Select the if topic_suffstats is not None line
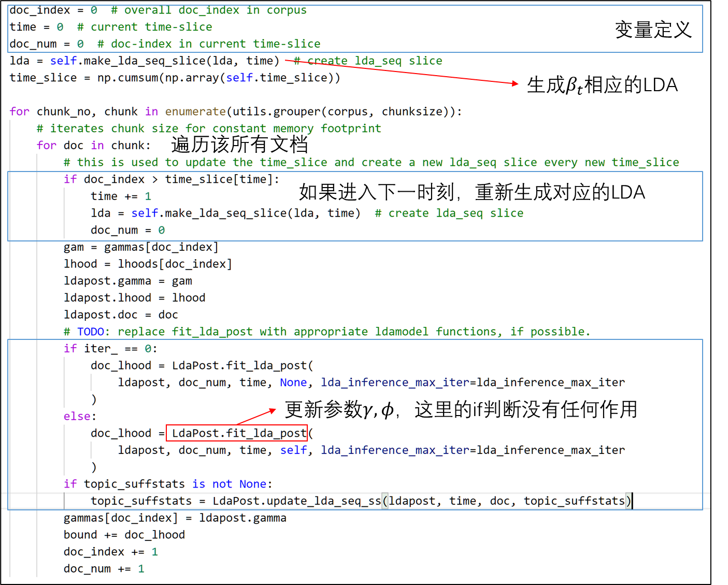The height and width of the screenshot is (585, 728). tap(168, 483)
